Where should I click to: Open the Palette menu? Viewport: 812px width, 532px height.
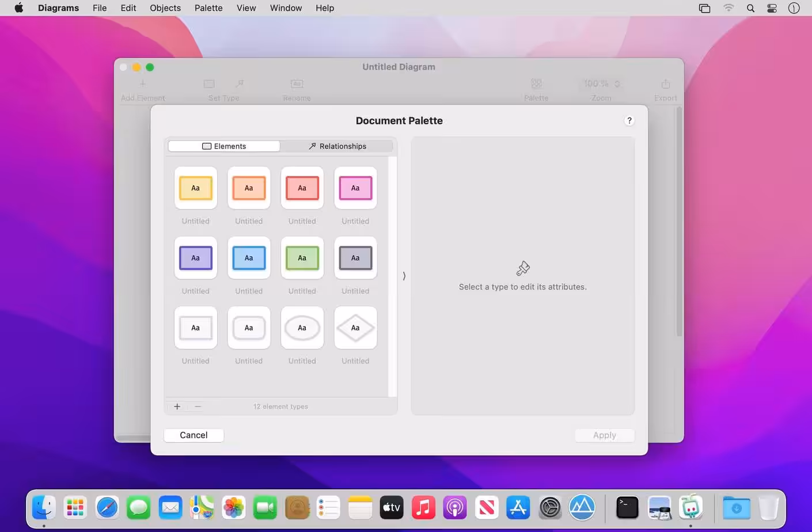click(x=208, y=8)
